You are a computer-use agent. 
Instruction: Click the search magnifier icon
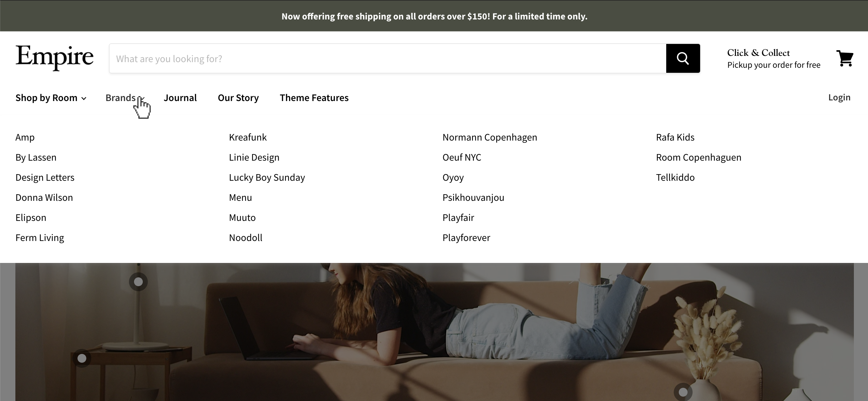(683, 58)
